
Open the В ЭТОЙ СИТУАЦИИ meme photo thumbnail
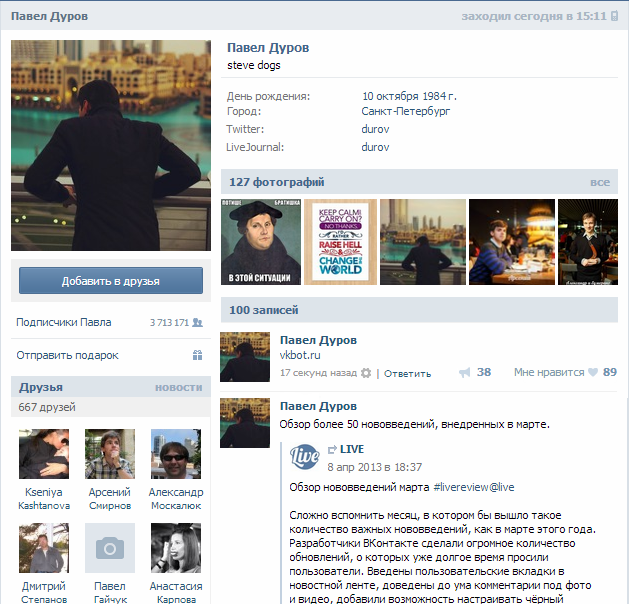(x=261, y=242)
